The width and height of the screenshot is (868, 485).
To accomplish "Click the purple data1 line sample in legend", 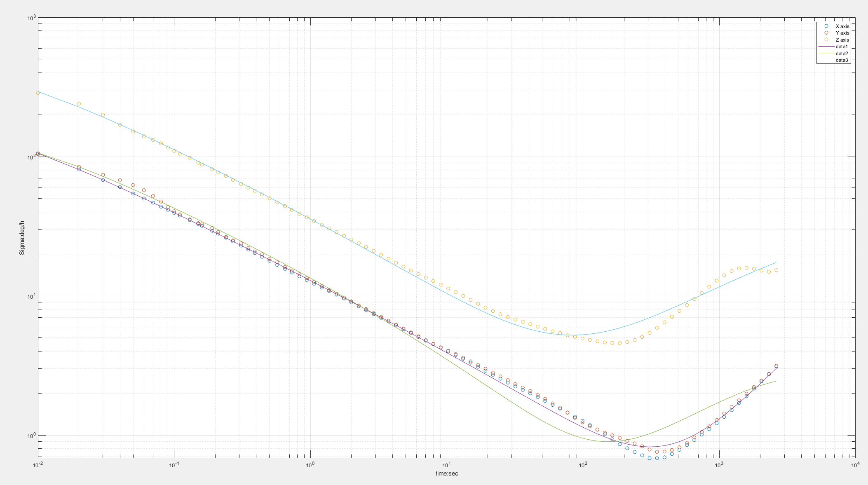I will (826, 47).
